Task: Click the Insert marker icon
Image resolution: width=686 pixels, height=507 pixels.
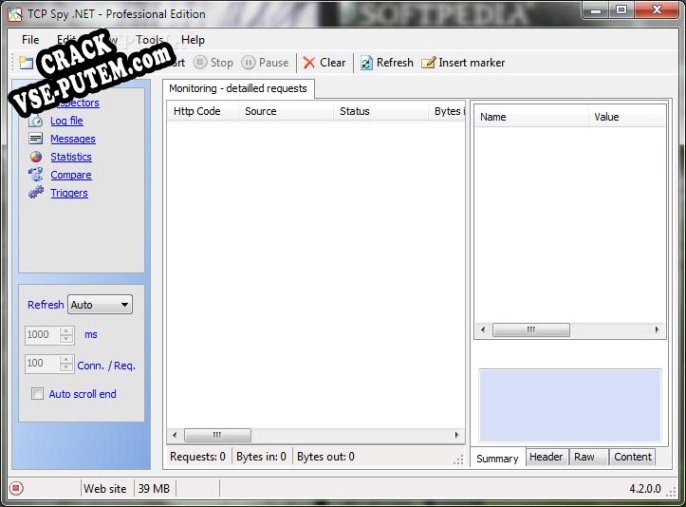Action: coord(429,63)
